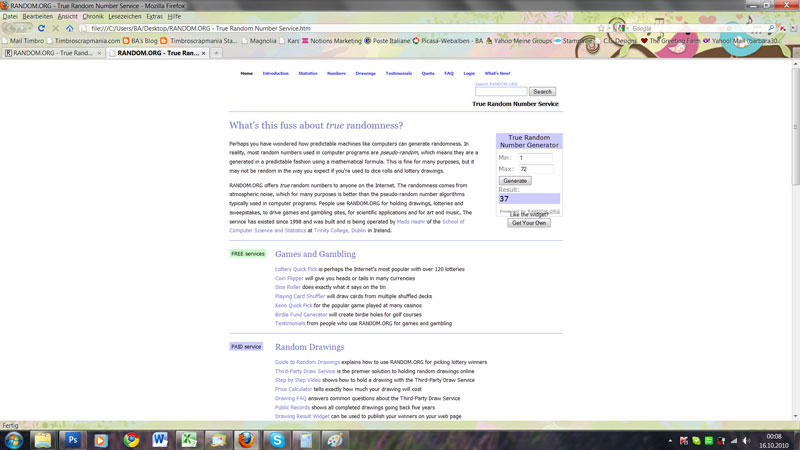The width and height of the screenshot is (800, 450).
Task: Open the Testimonials navigation link
Action: [x=398, y=73]
